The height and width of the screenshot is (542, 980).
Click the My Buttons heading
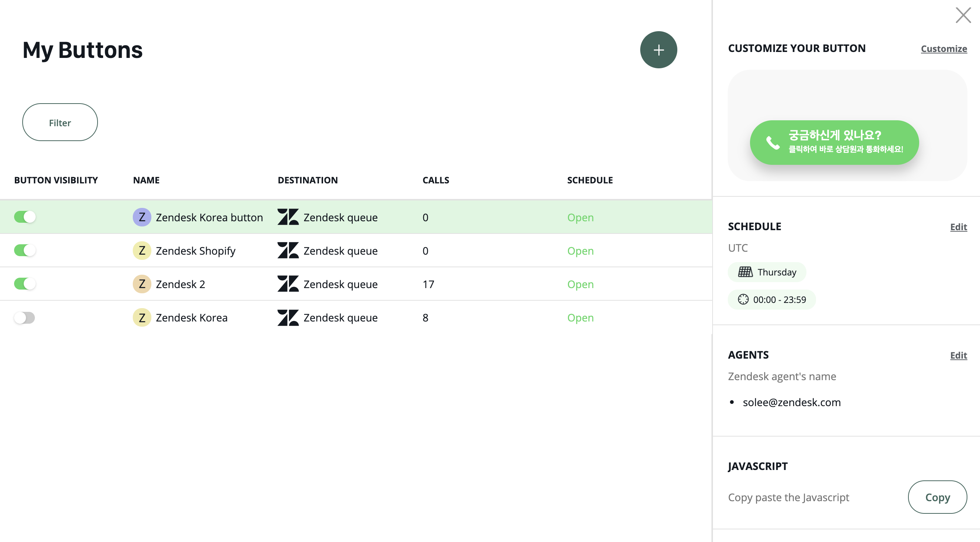(x=82, y=50)
